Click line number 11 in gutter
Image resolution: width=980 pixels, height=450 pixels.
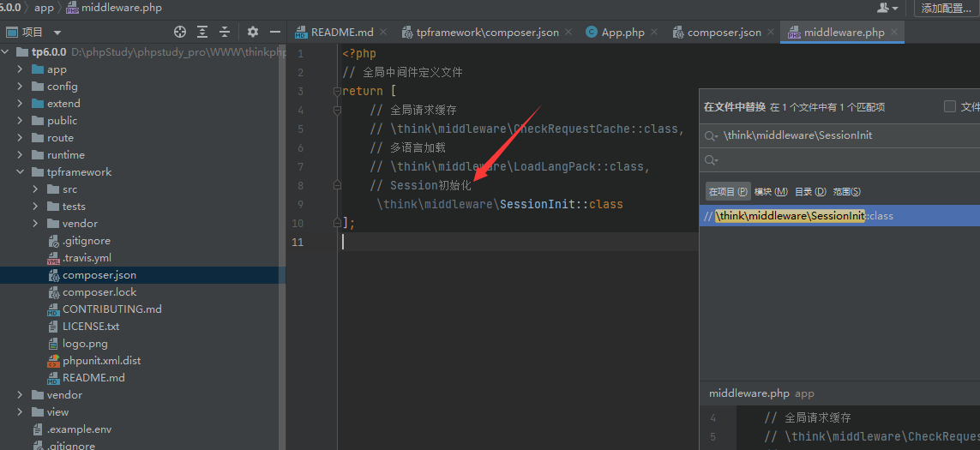click(298, 242)
